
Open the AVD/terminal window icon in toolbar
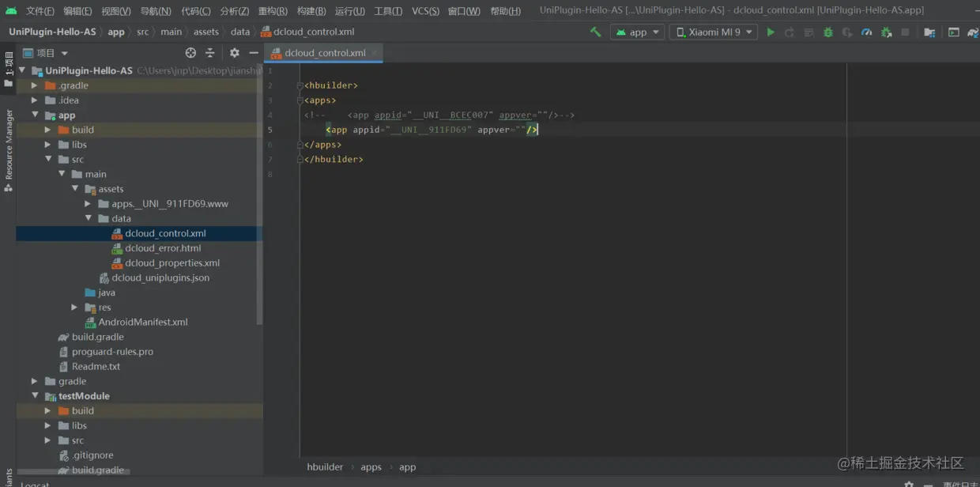point(954,32)
